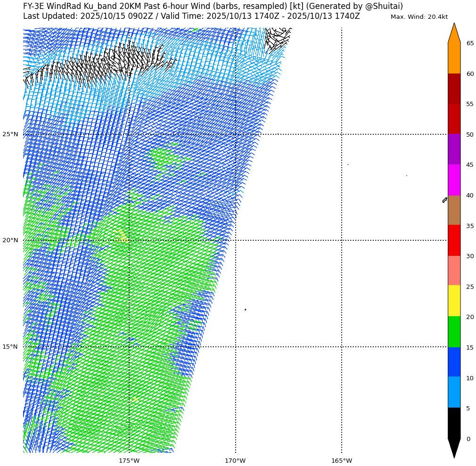Click the orange 60-65 kt colorbar segment
The height and width of the screenshot is (466, 476).
pos(454,58)
